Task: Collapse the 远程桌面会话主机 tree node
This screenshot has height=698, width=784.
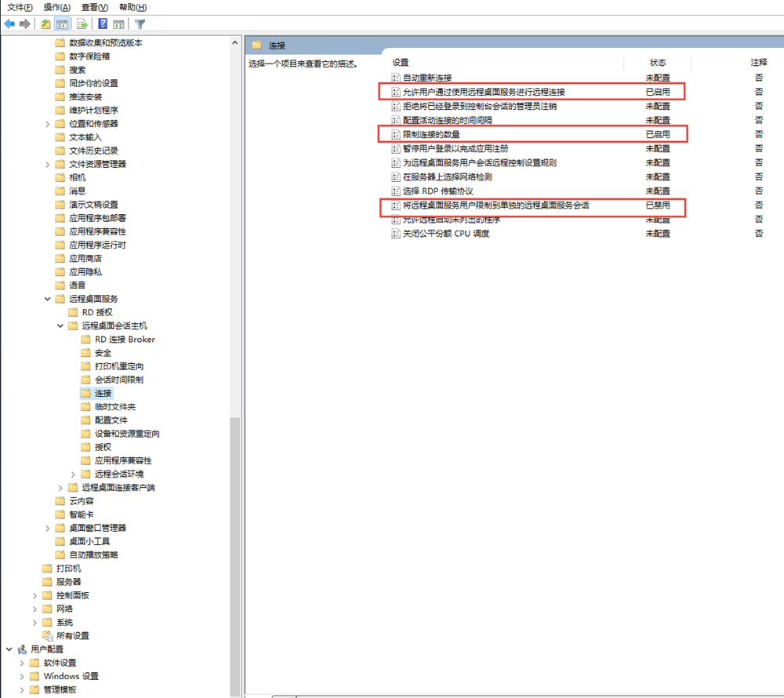Action: coord(61,325)
